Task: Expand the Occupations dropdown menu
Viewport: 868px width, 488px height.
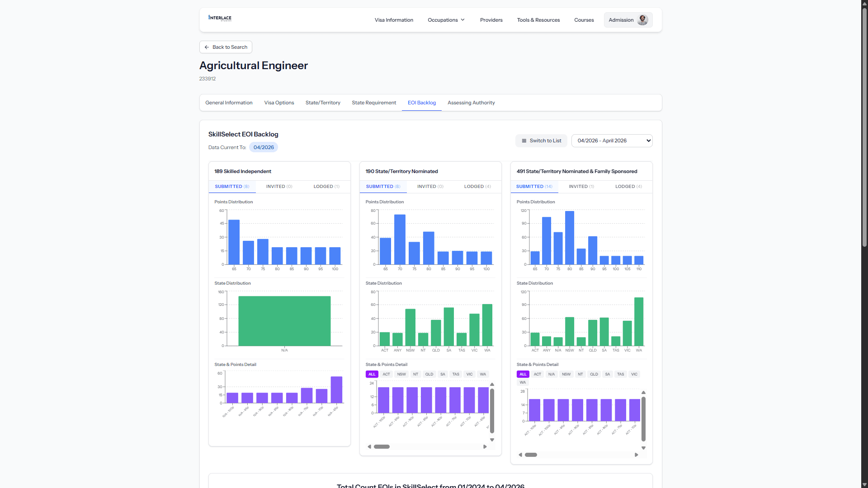Action: (x=446, y=20)
